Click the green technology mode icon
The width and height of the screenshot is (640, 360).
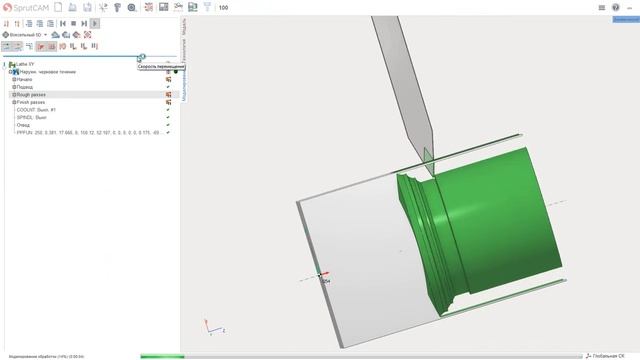pyautogui.click(x=193, y=7)
